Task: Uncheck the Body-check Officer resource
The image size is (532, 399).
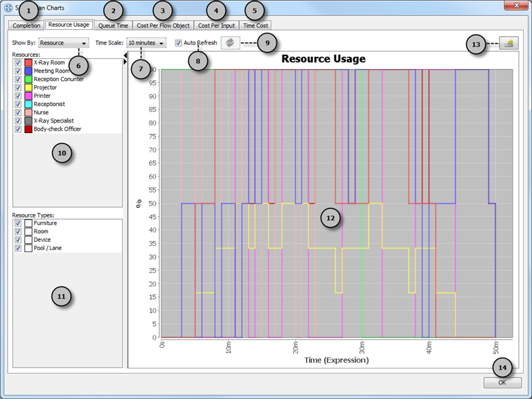Action: pos(18,129)
